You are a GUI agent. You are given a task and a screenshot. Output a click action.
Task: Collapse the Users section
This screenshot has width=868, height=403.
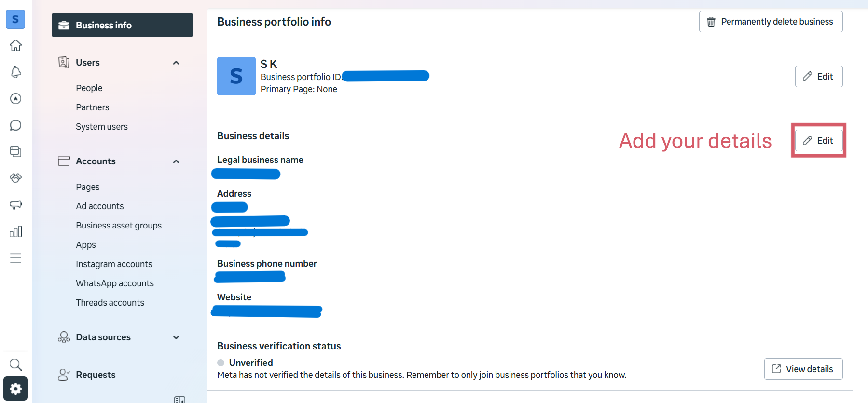click(x=176, y=63)
